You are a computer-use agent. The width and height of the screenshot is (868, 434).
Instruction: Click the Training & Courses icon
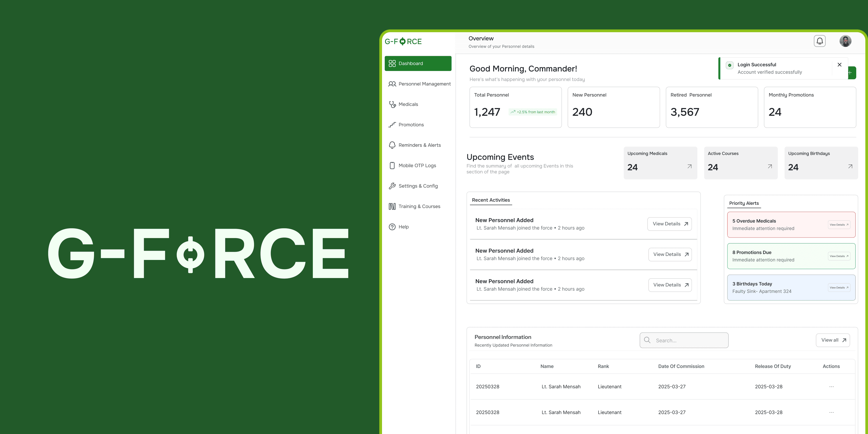click(x=392, y=207)
